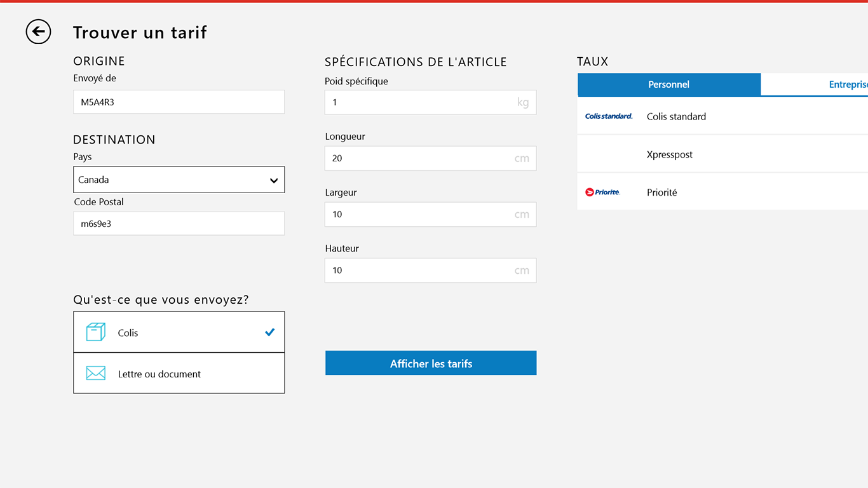Viewport: 868px width, 488px height.
Task: Click the parcel box icon
Action: 95,332
